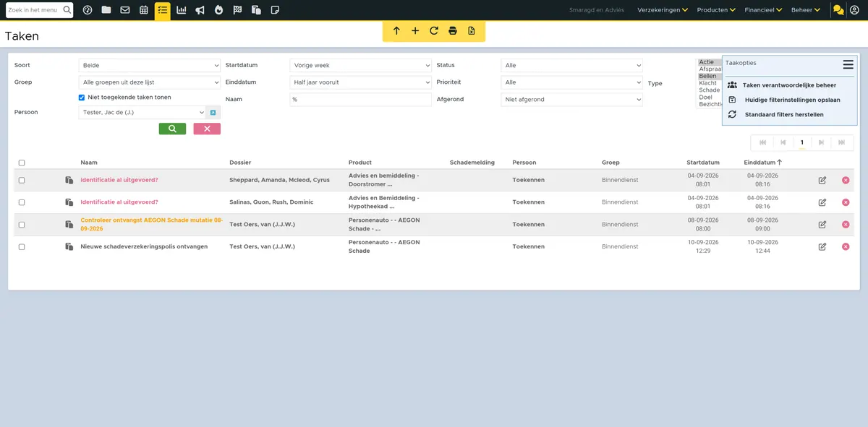868x427 pixels.
Task: Open the megaphone icon in top bar
Action: click(x=200, y=10)
